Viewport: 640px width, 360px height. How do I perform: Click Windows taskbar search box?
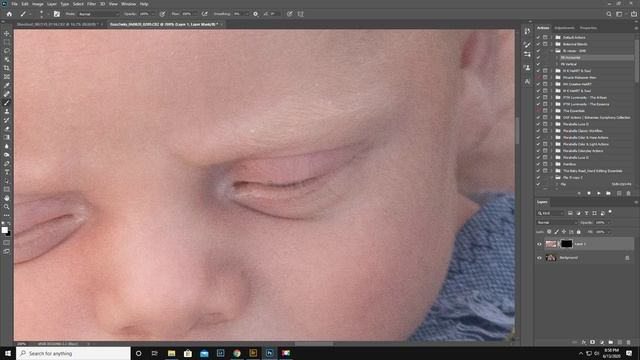(73, 353)
